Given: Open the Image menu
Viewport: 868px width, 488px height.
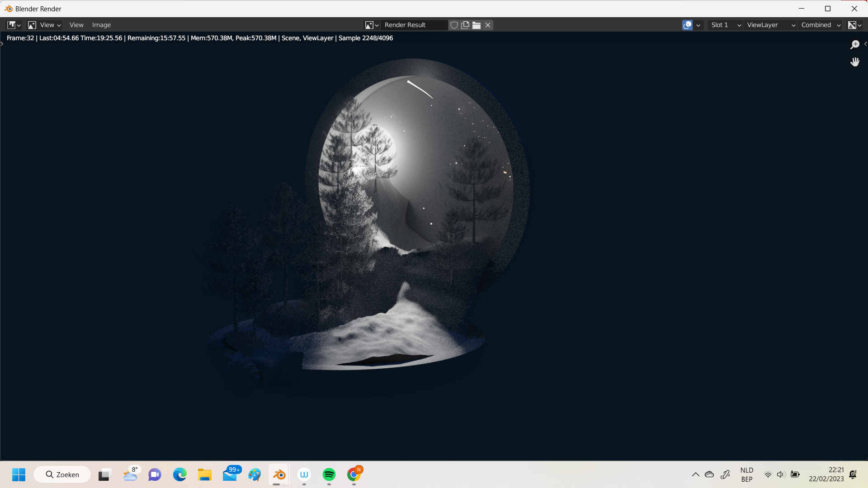Looking at the screenshot, I should pyautogui.click(x=101, y=25).
